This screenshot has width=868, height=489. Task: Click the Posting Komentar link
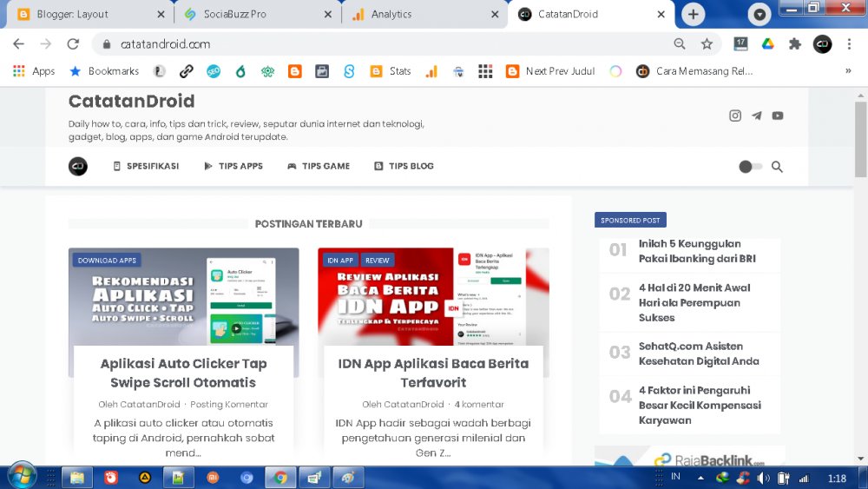(x=229, y=404)
